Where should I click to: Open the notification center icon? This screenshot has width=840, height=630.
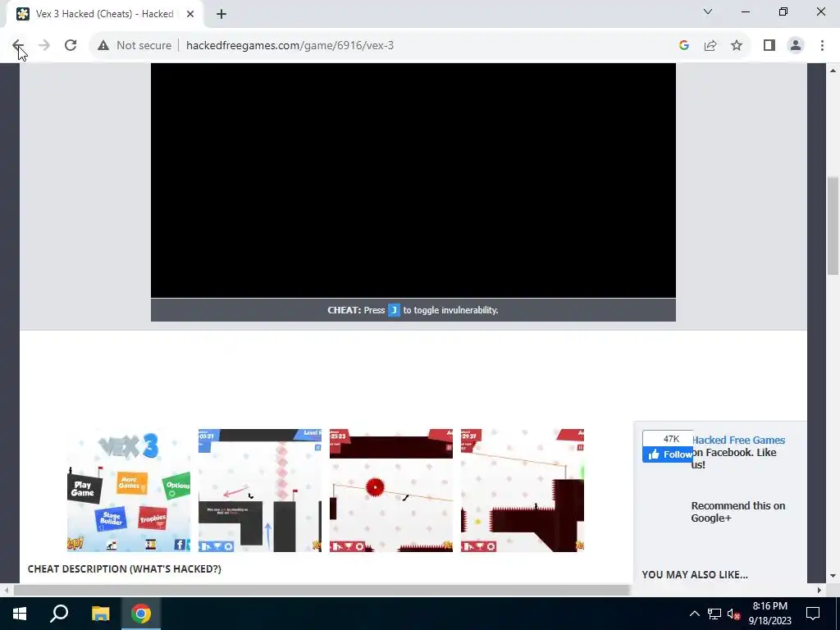click(x=813, y=614)
